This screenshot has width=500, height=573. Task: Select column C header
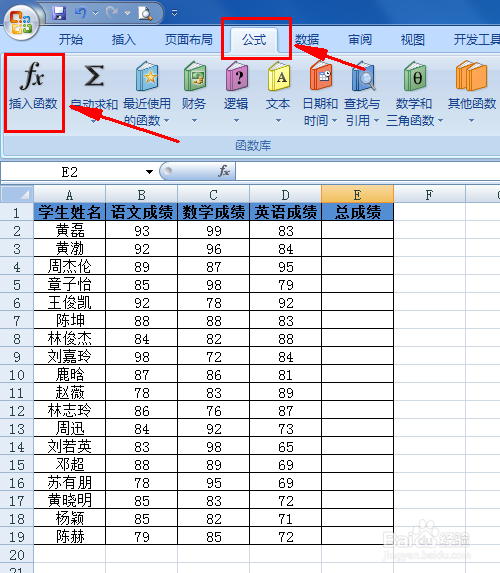[213, 194]
